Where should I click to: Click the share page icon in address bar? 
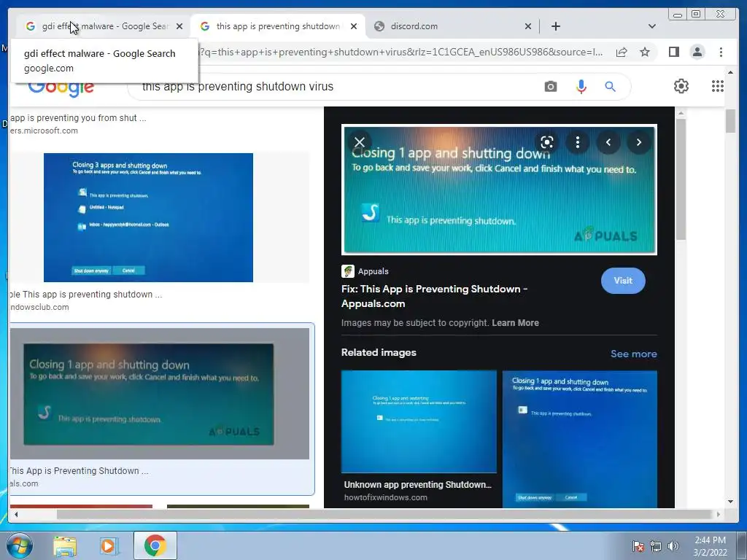point(622,52)
